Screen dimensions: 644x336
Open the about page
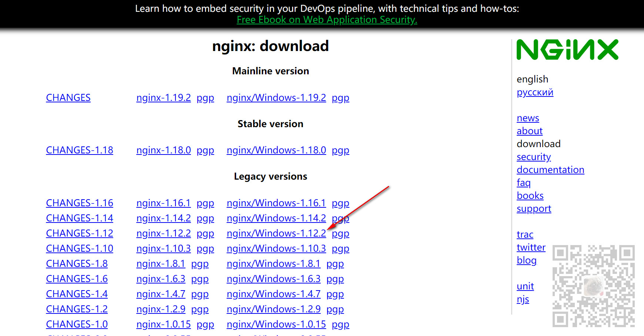529,131
